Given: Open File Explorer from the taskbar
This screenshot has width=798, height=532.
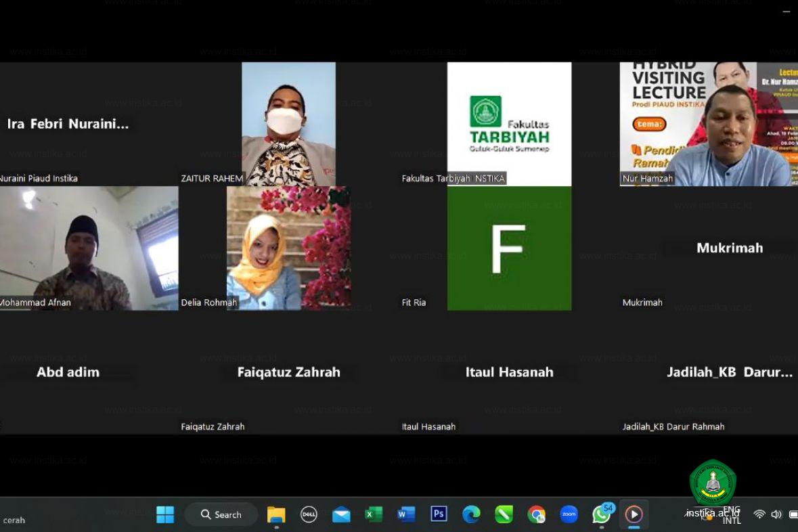Looking at the screenshot, I should tap(276, 514).
